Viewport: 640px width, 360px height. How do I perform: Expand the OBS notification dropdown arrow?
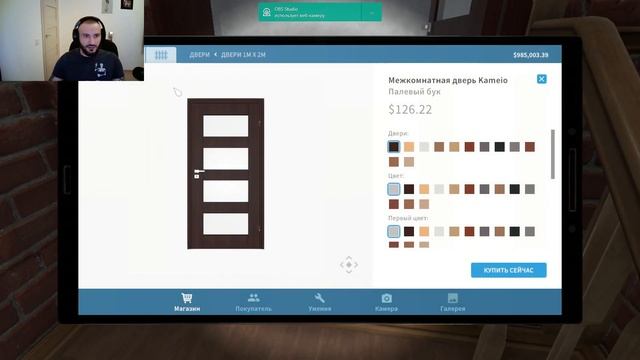tap(372, 13)
